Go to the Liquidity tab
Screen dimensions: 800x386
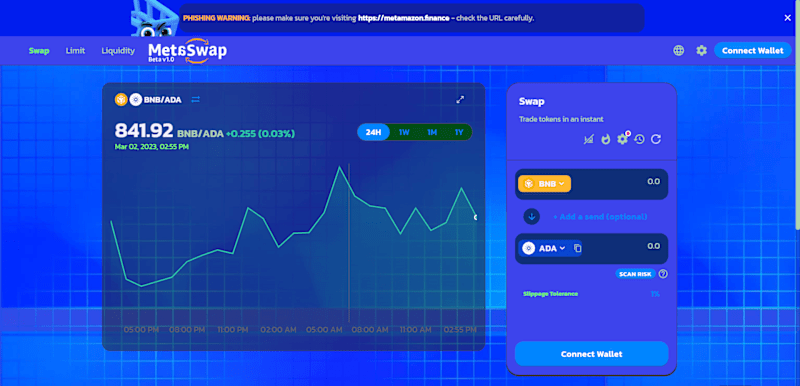coord(118,50)
